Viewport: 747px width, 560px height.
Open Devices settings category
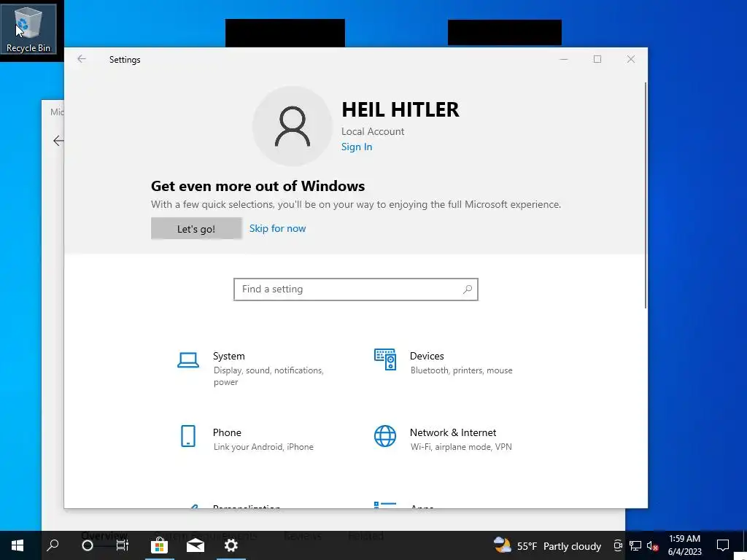click(x=444, y=362)
